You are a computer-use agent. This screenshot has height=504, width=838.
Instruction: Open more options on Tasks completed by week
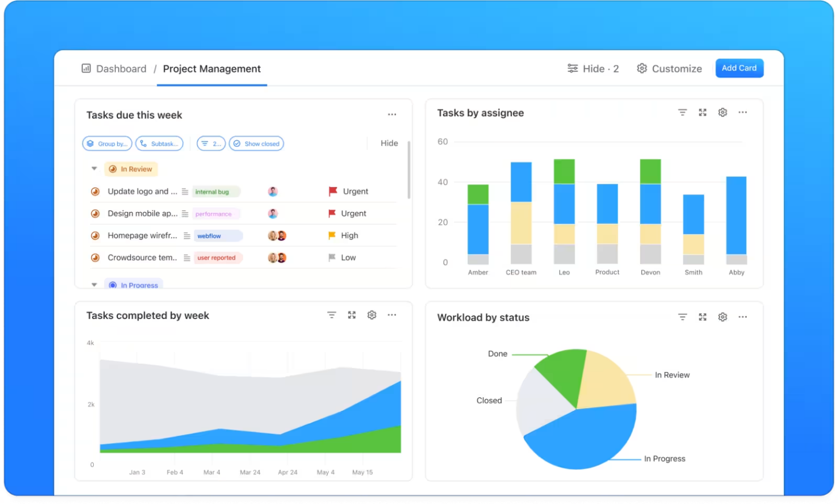[392, 315]
